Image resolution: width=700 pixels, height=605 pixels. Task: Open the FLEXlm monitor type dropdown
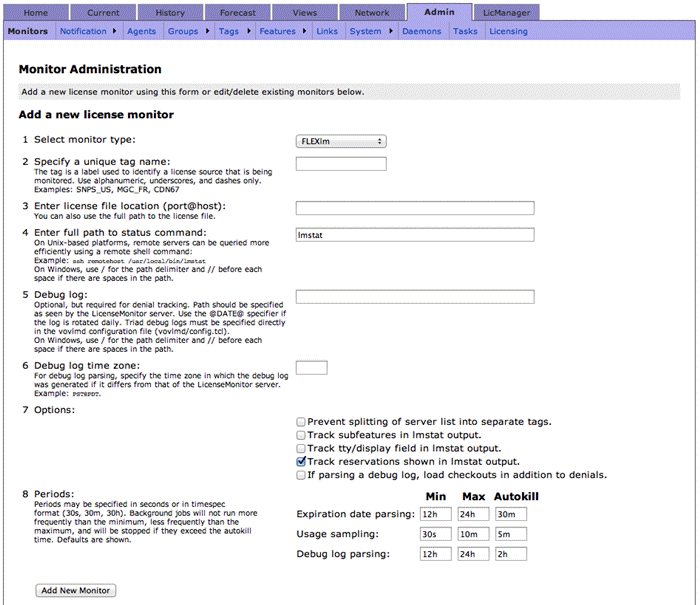(x=341, y=141)
